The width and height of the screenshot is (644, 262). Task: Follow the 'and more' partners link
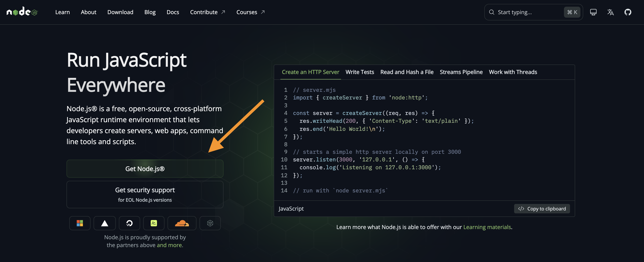[170, 245]
